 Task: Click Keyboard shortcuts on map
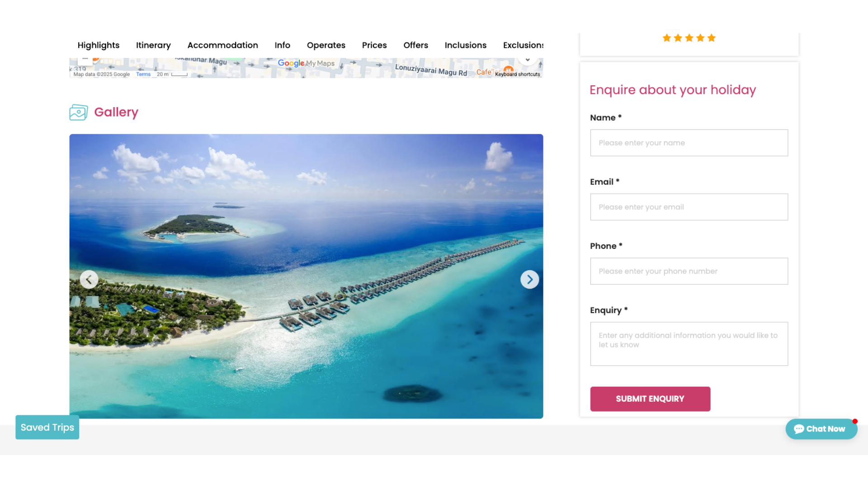517,75
